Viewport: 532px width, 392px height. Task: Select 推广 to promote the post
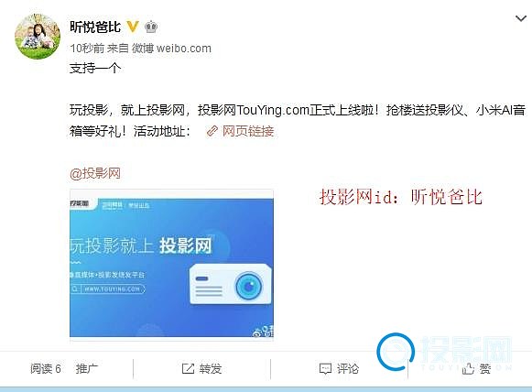coord(87,368)
